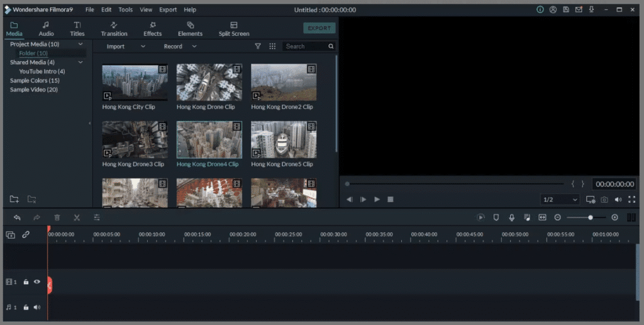Open the File menu
The image size is (644, 325).
(89, 9)
